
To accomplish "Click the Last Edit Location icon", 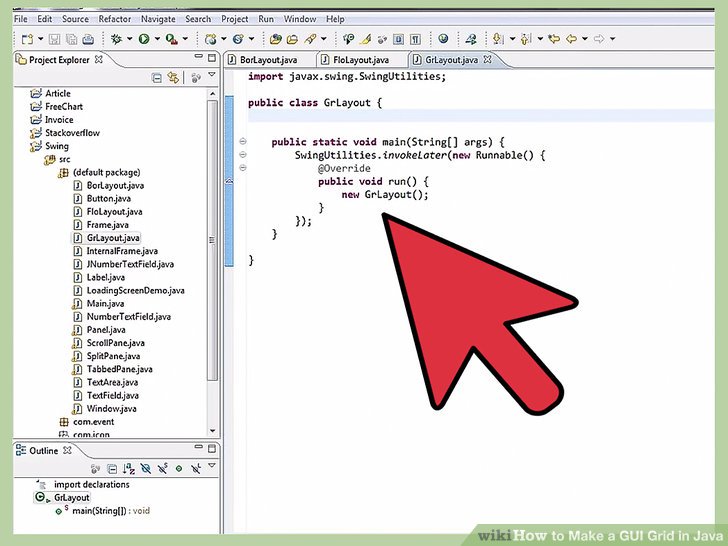I will (554, 39).
